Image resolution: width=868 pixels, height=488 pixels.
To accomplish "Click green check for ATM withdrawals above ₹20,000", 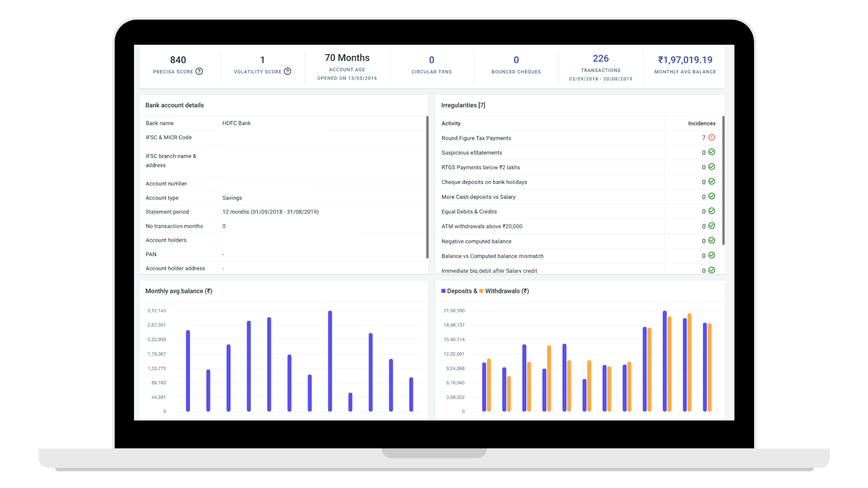I will click(x=712, y=226).
